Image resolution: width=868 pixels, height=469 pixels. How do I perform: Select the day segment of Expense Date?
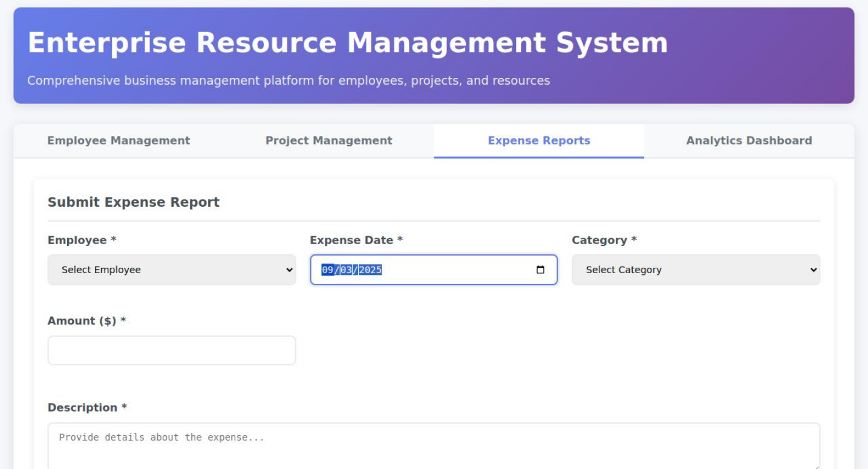[347, 270]
